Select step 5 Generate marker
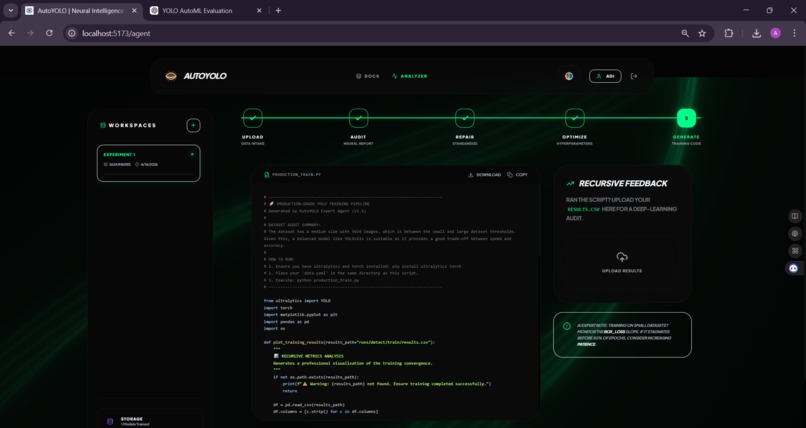Screen dimensions: 806x428 tap(686, 118)
